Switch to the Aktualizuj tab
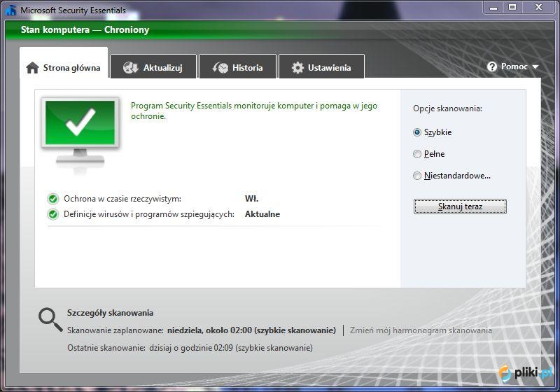 coord(153,66)
